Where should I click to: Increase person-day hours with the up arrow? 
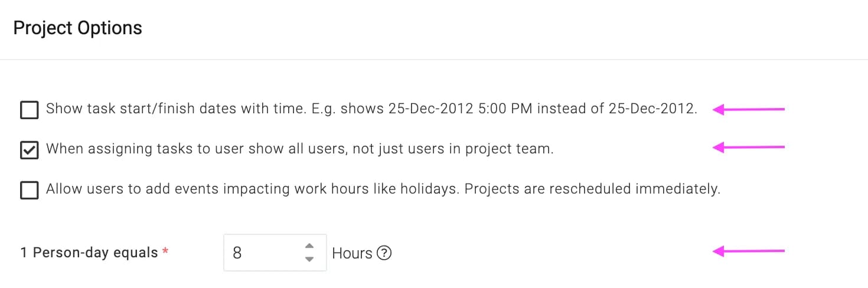point(309,246)
